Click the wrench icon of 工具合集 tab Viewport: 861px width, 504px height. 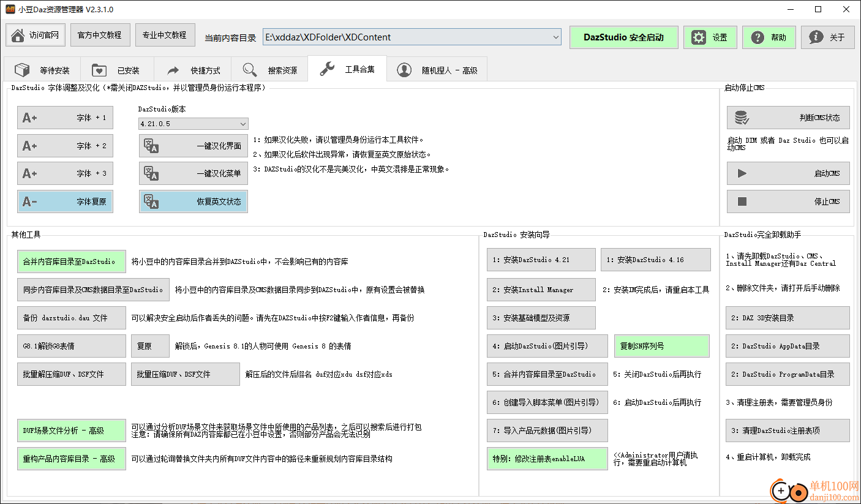(x=328, y=69)
